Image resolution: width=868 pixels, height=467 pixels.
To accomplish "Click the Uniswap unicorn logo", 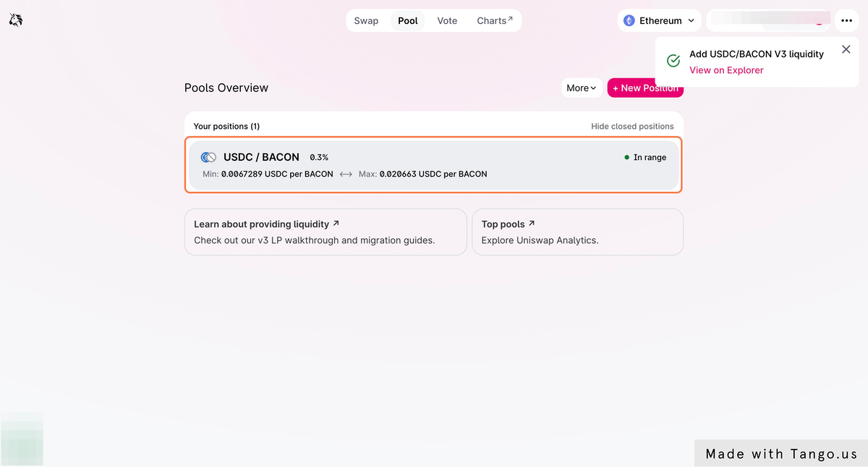I will 16,20.
